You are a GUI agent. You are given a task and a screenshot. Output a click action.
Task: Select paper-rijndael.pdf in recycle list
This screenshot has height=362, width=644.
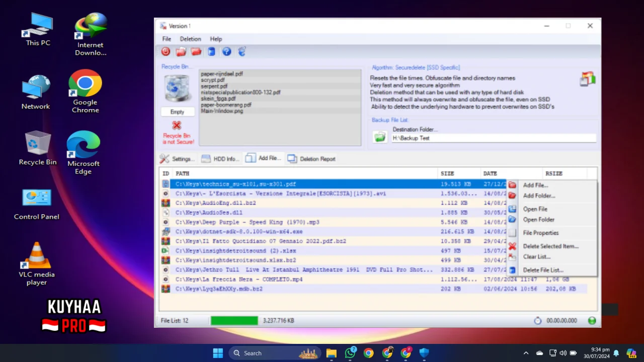click(222, 73)
